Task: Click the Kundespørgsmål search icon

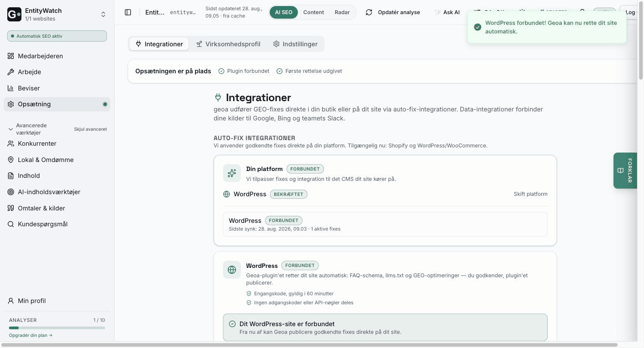Action: click(11, 224)
